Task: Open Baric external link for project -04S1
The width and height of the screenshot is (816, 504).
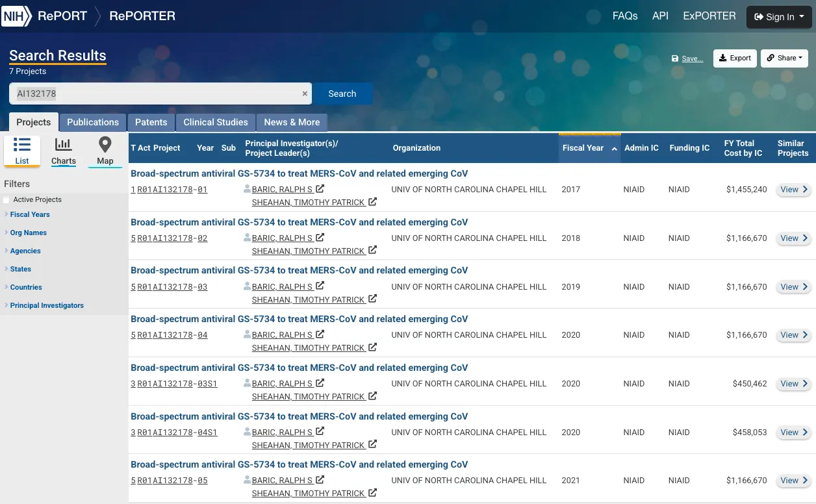Action: pyautogui.click(x=320, y=432)
